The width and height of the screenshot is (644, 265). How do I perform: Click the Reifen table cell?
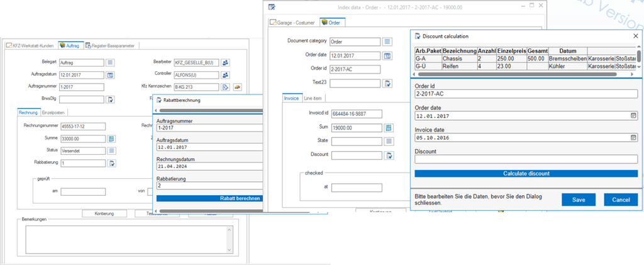460,65
